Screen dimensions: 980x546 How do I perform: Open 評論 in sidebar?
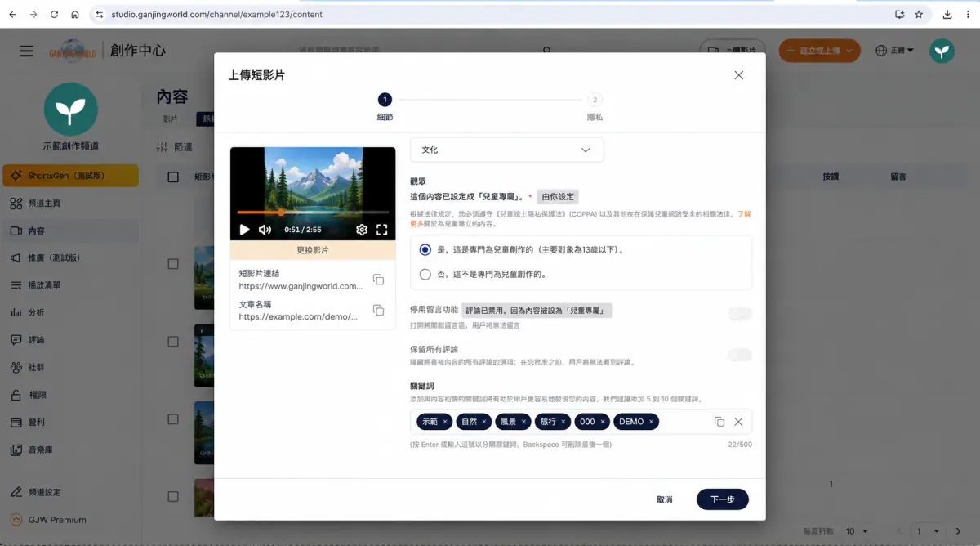[x=69, y=340]
